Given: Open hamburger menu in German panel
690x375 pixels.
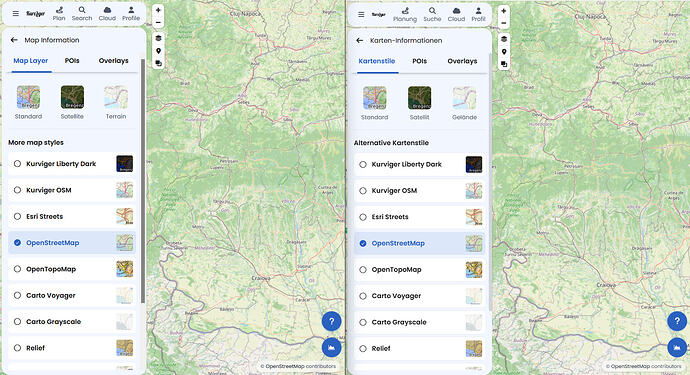Looking at the screenshot, I should click(361, 14).
